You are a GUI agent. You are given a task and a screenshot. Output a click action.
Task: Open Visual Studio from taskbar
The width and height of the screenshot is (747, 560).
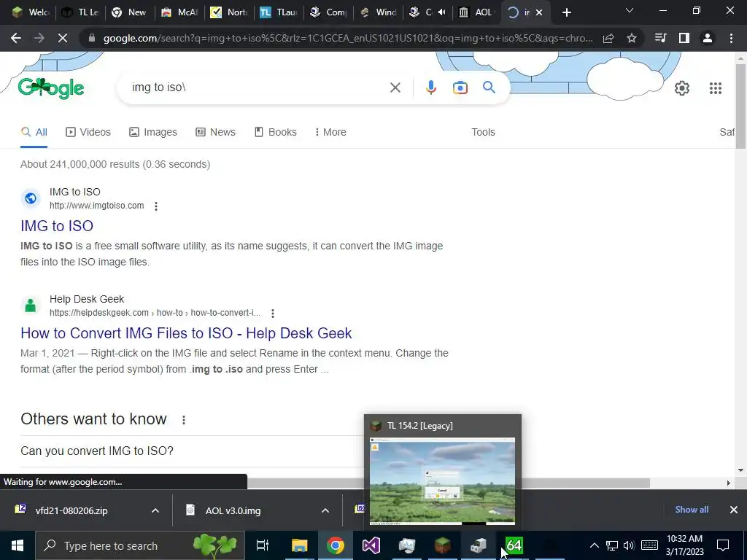pyautogui.click(x=371, y=545)
